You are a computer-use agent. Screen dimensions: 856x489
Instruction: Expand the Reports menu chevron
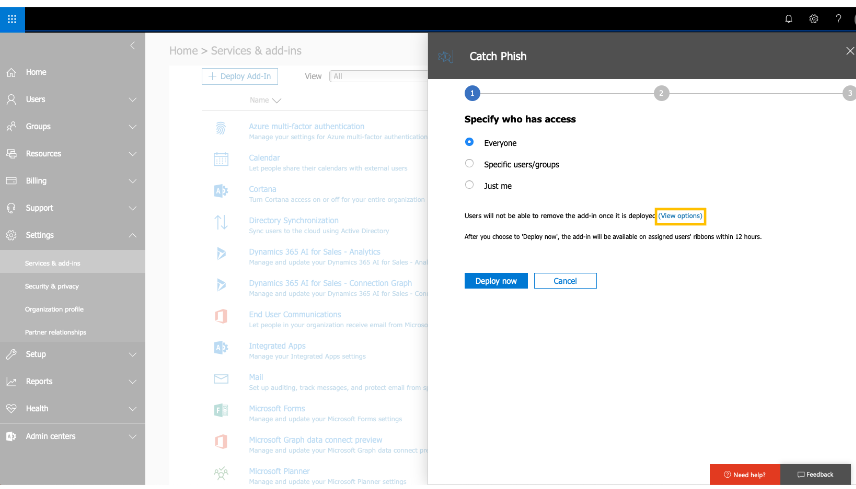(132, 382)
